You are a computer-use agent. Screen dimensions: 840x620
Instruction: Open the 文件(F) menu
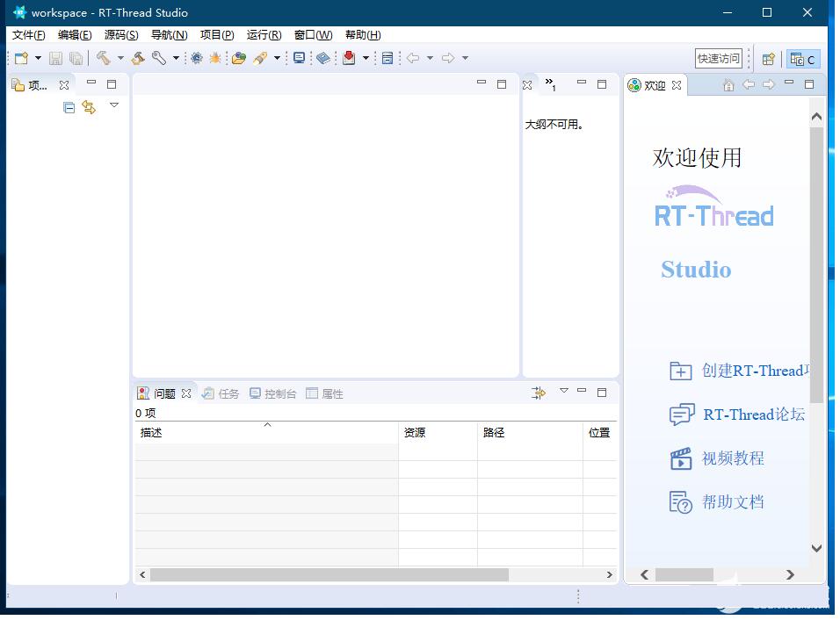click(28, 35)
